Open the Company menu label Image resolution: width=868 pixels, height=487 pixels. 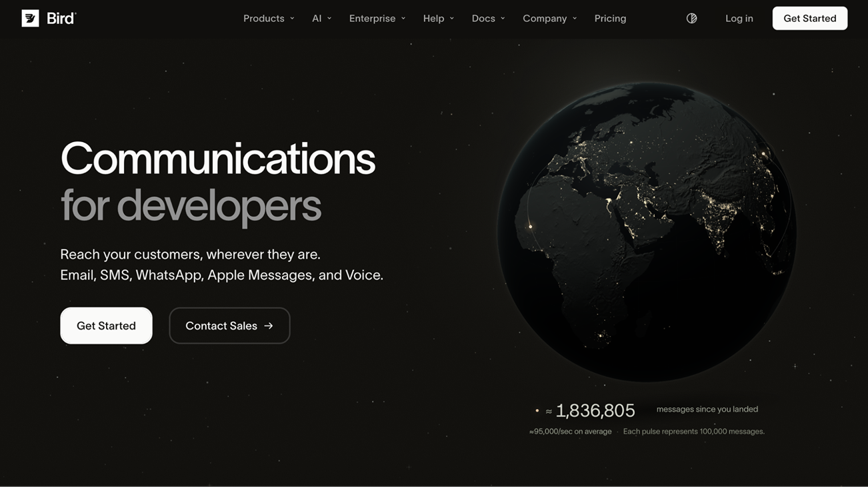[x=545, y=19]
